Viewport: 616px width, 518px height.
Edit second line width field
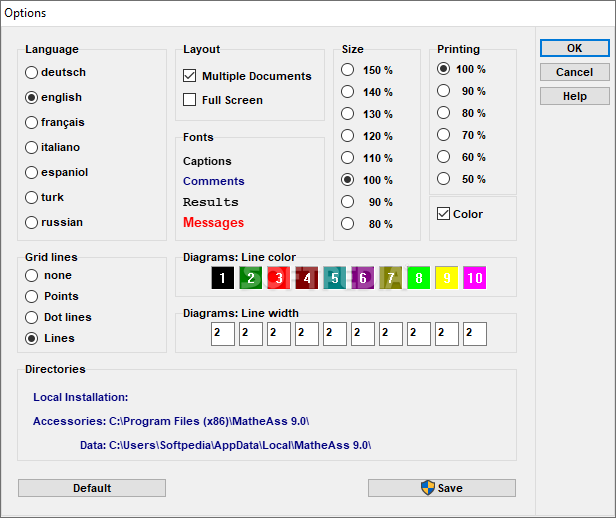(x=251, y=334)
